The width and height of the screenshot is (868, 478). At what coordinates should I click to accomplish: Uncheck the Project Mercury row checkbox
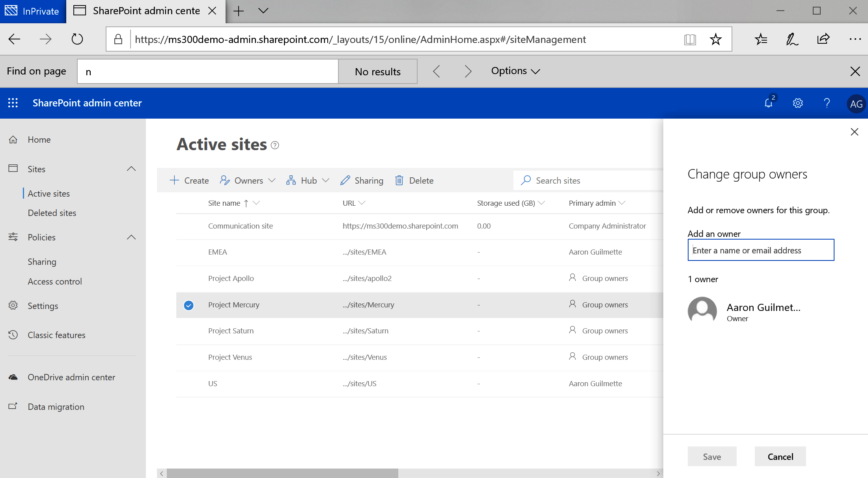tap(189, 305)
